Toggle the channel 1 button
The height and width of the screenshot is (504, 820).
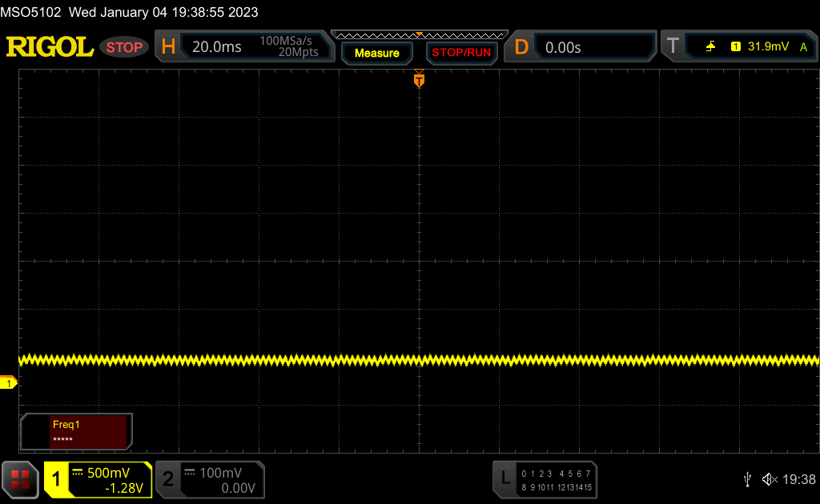(56, 479)
